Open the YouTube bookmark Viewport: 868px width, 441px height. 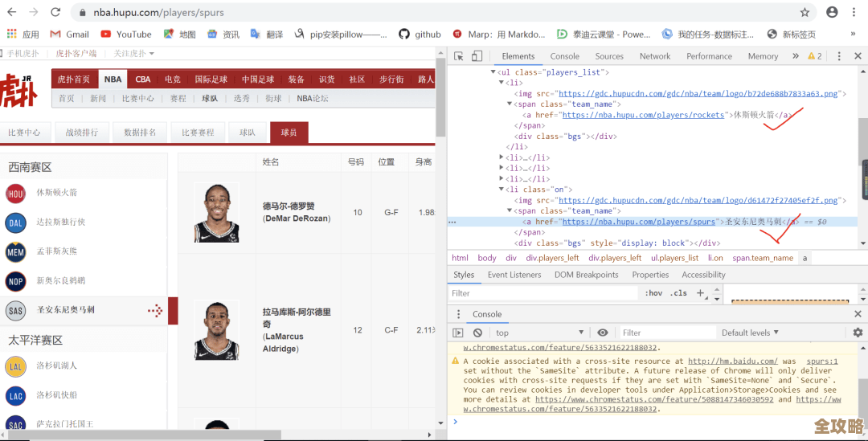(x=126, y=35)
